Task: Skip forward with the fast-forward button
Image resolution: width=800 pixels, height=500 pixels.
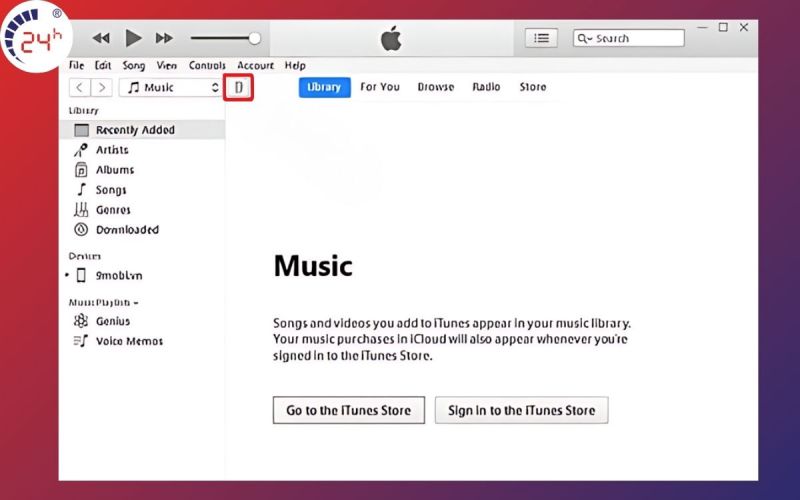Action: 164,38
